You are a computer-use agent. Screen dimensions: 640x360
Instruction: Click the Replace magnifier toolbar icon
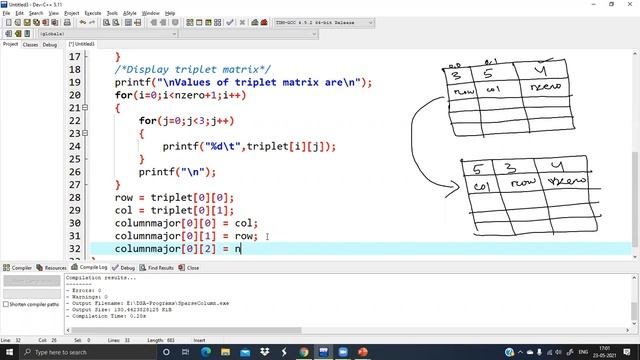click(116, 22)
